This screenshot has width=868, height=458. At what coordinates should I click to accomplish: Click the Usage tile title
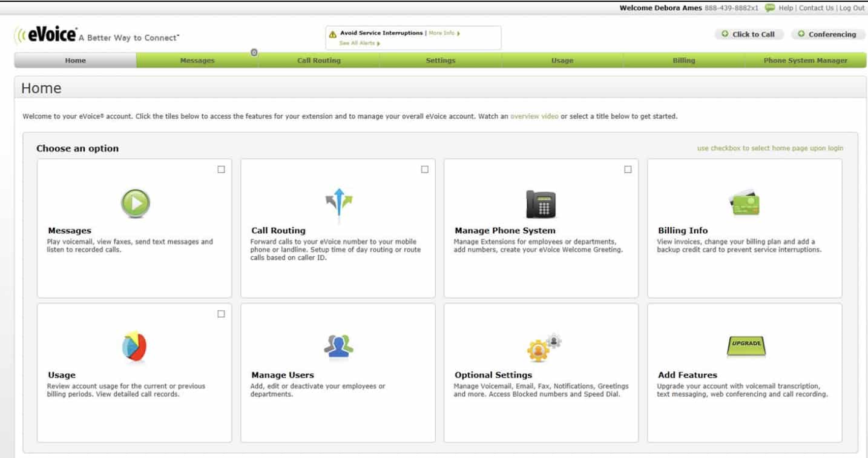[x=62, y=375]
